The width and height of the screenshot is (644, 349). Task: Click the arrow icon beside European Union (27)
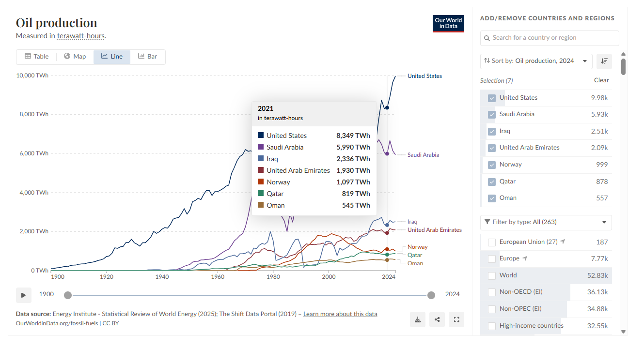pyautogui.click(x=563, y=242)
